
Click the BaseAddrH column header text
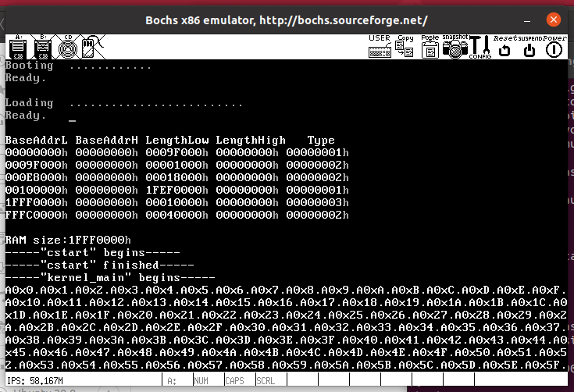coord(106,141)
